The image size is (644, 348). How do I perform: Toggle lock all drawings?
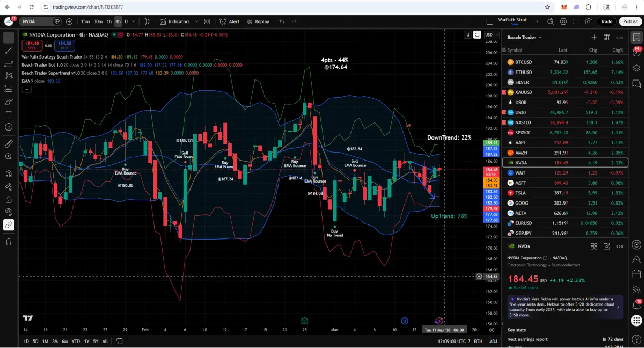(x=9, y=199)
